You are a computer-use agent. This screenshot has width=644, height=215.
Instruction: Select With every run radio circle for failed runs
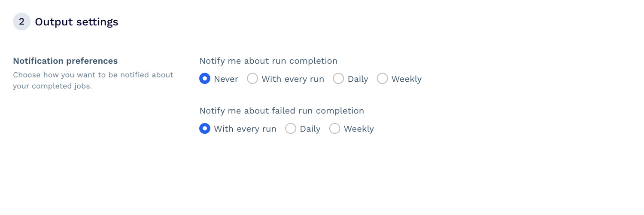[205, 129]
